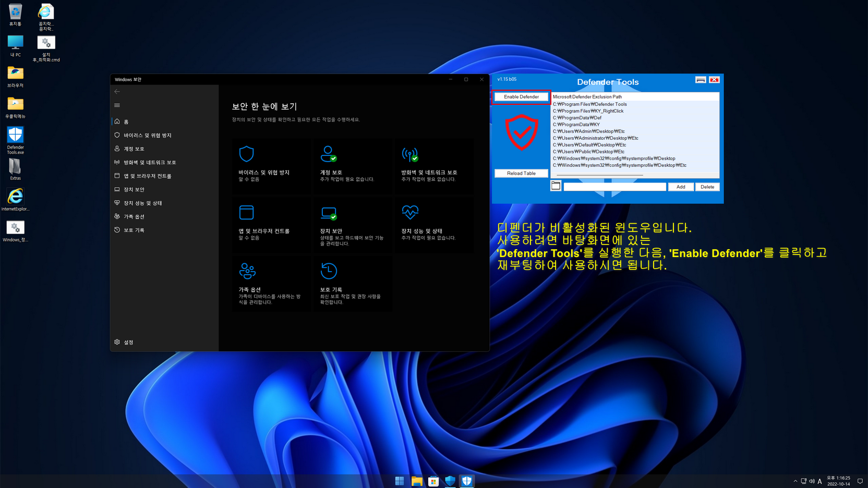Open the 장치 보안 tile with laptop icon
The height and width of the screenshot is (488, 868).
(352, 225)
